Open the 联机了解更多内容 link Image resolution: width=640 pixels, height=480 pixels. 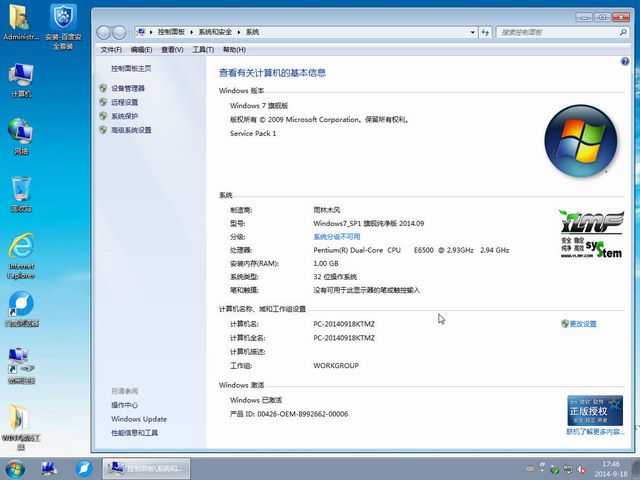pyautogui.click(x=596, y=431)
